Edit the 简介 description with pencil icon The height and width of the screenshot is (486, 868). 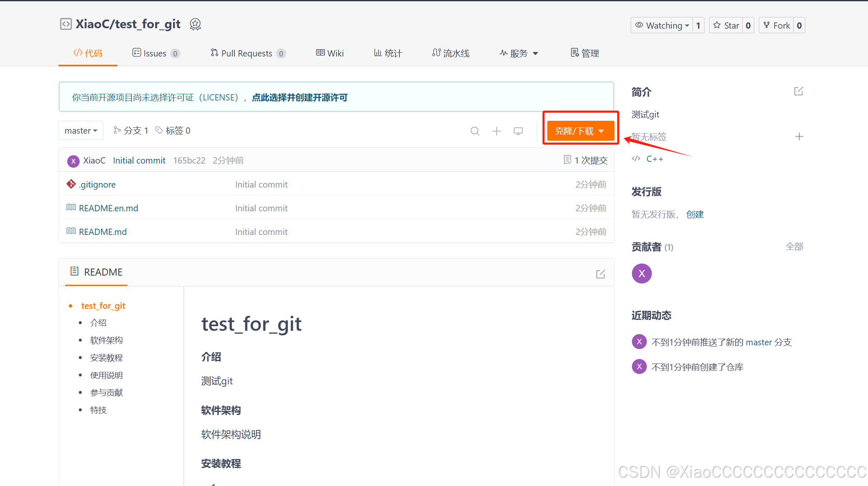[x=799, y=91]
